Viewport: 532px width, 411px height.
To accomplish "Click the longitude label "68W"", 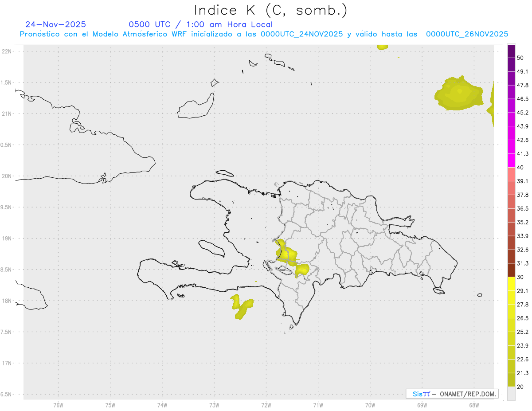I will 474,405.
